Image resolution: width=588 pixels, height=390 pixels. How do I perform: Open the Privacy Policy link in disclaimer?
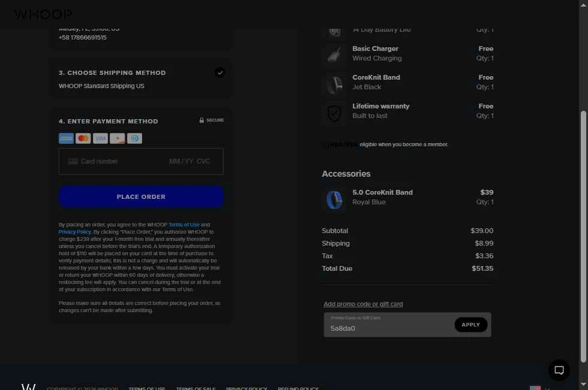pos(75,232)
